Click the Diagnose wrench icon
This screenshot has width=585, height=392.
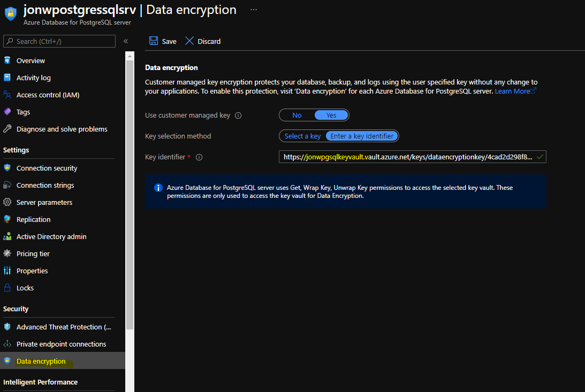[7, 129]
